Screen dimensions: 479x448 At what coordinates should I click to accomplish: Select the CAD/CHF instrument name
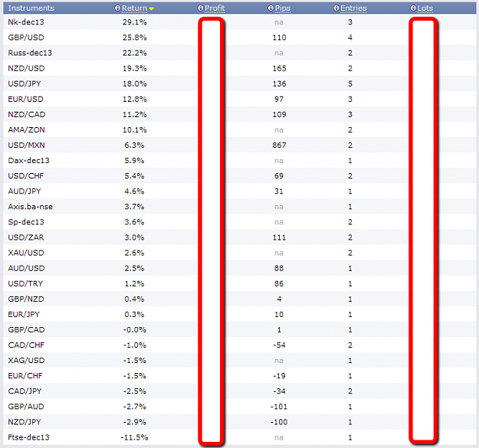click(x=26, y=345)
